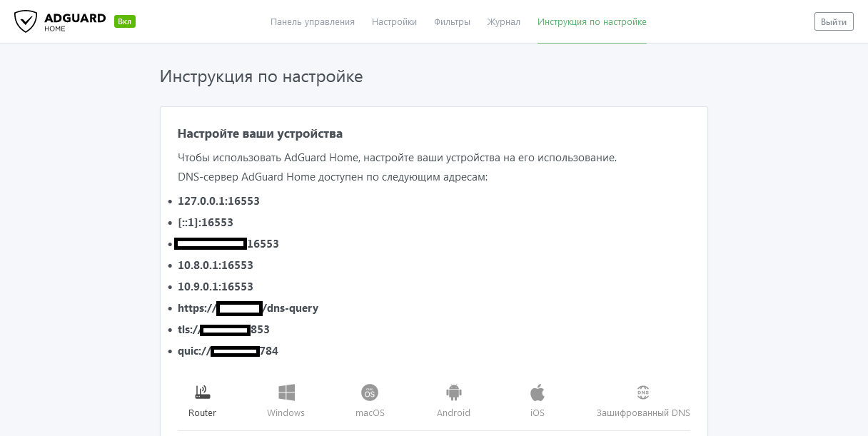The image size is (868, 436).
Task: Click the tls:// DNS address
Action: (223, 330)
